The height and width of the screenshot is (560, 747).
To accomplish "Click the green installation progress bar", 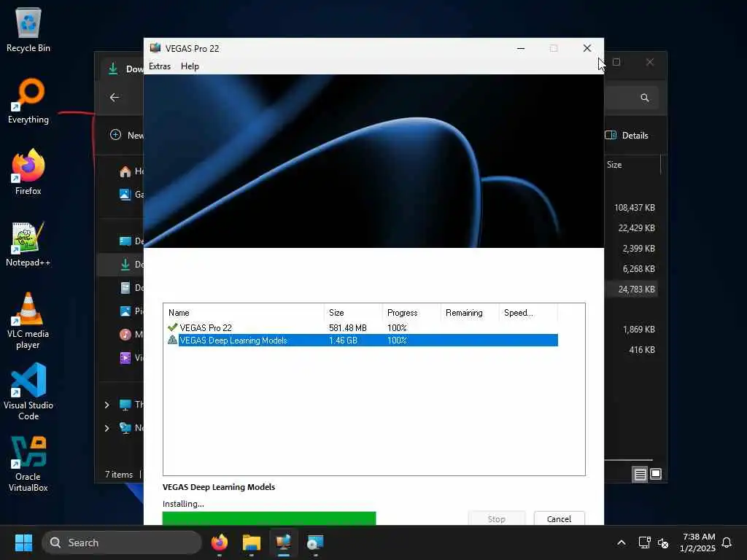I will [x=269, y=518].
